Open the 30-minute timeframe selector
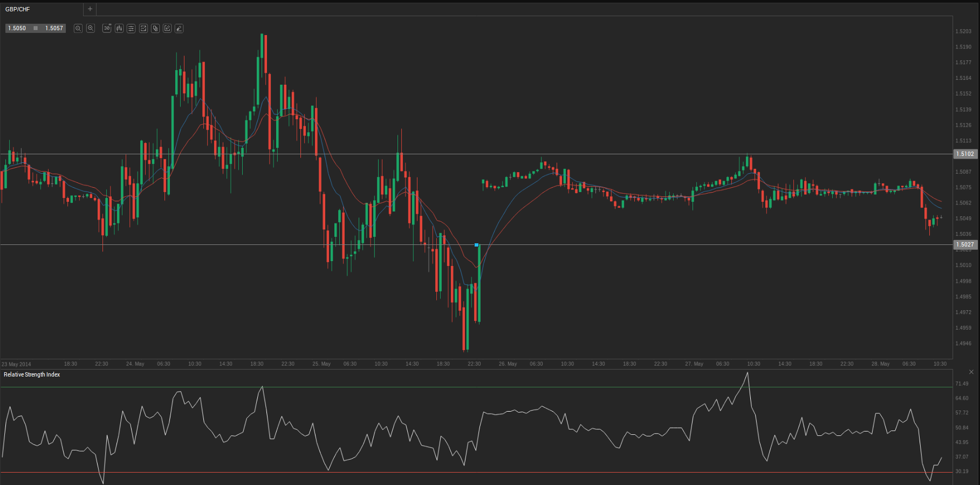The width and height of the screenshot is (980, 485). (x=107, y=28)
